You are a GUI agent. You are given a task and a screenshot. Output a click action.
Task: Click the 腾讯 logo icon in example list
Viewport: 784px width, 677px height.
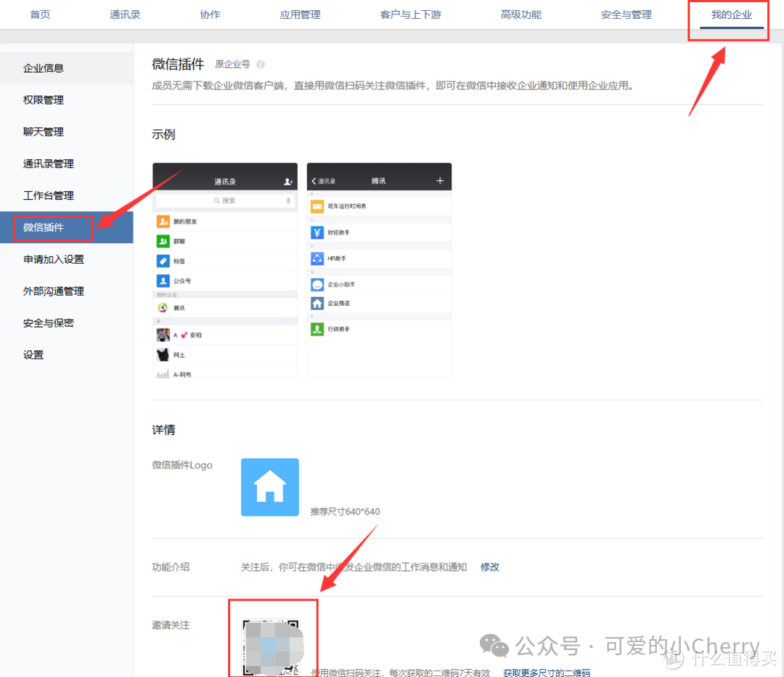click(x=163, y=308)
